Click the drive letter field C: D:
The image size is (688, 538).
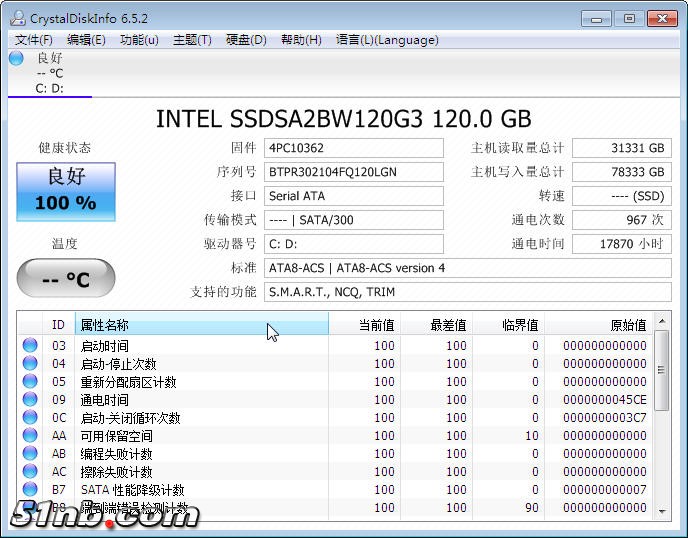pyautogui.click(x=354, y=244)
